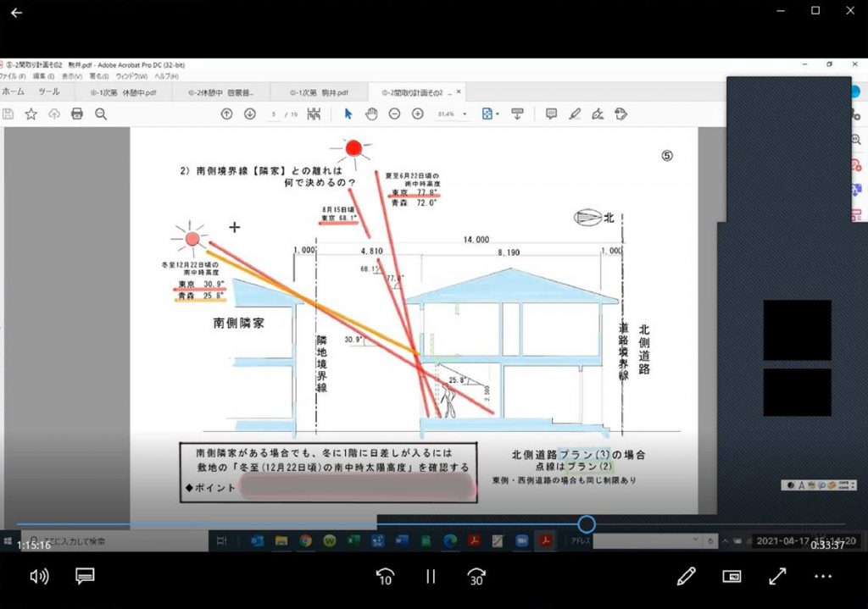This screenshot has width=868, height=609.
Task: Go to the previous PDF page
Action: tap(226, 114)
